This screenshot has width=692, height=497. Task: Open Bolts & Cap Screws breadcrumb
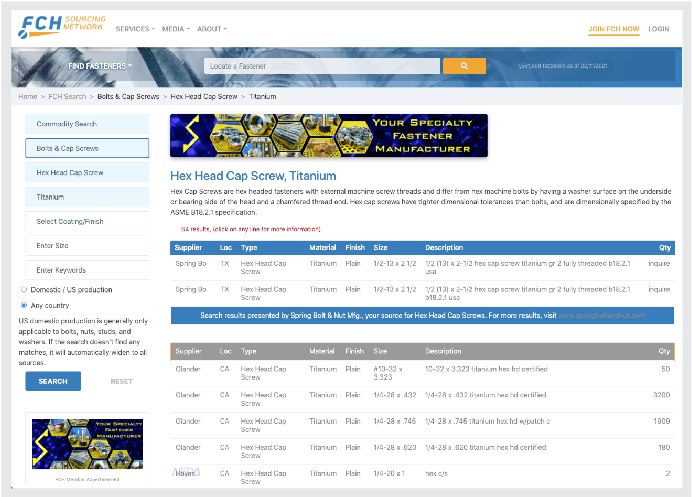click(128, 96)
